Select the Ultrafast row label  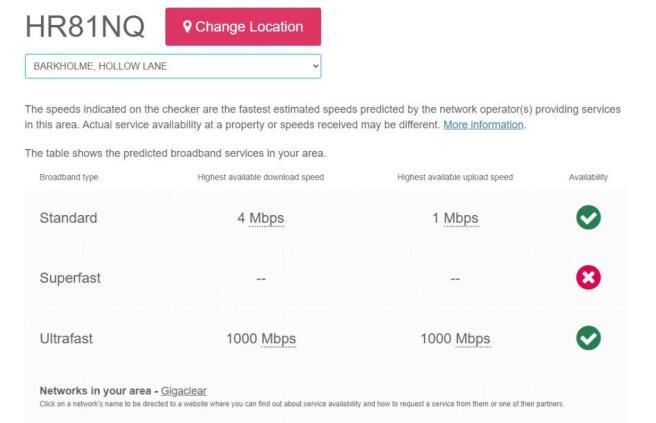pyautogui.click(x=66, y=339)
